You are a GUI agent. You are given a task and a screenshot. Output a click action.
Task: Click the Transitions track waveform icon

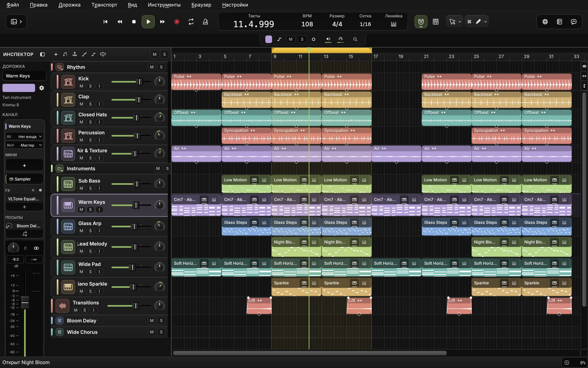62,306
